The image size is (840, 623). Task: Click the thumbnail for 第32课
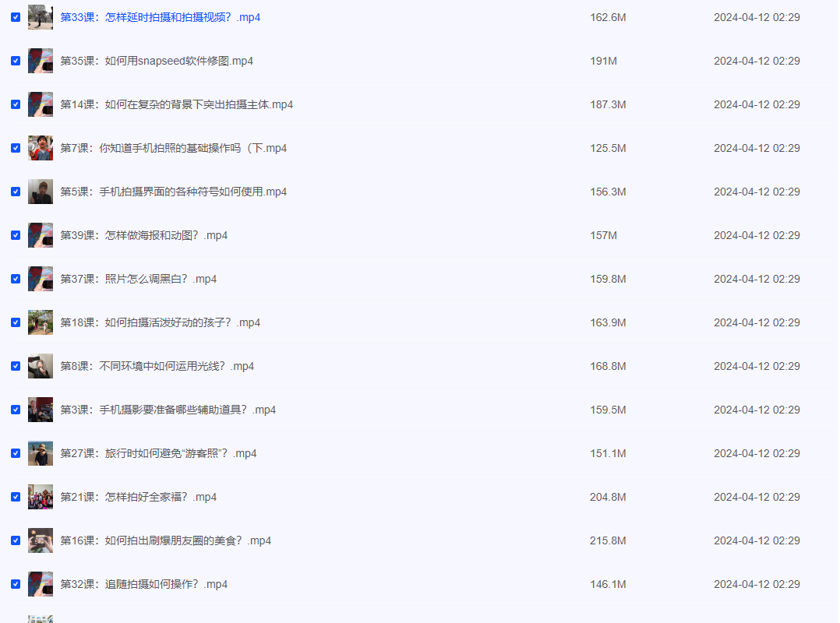[x=41, y=584]
